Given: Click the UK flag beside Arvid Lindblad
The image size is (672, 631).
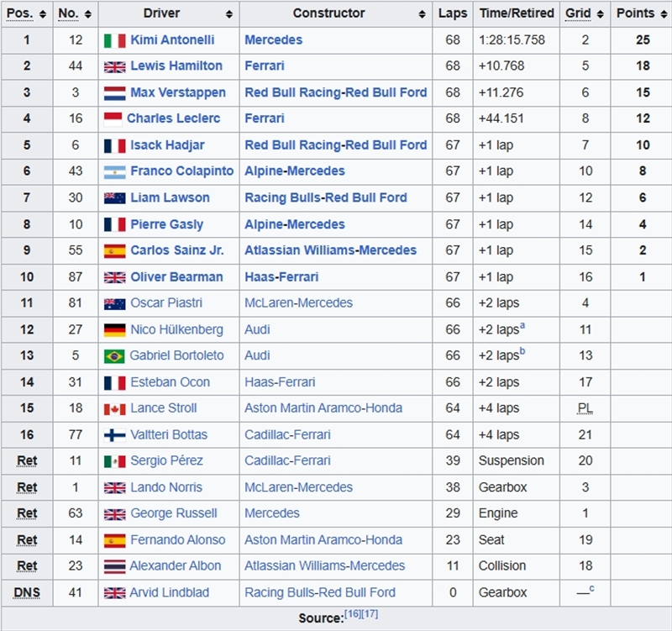Looking at the screenshot, I should coord(115,593).
